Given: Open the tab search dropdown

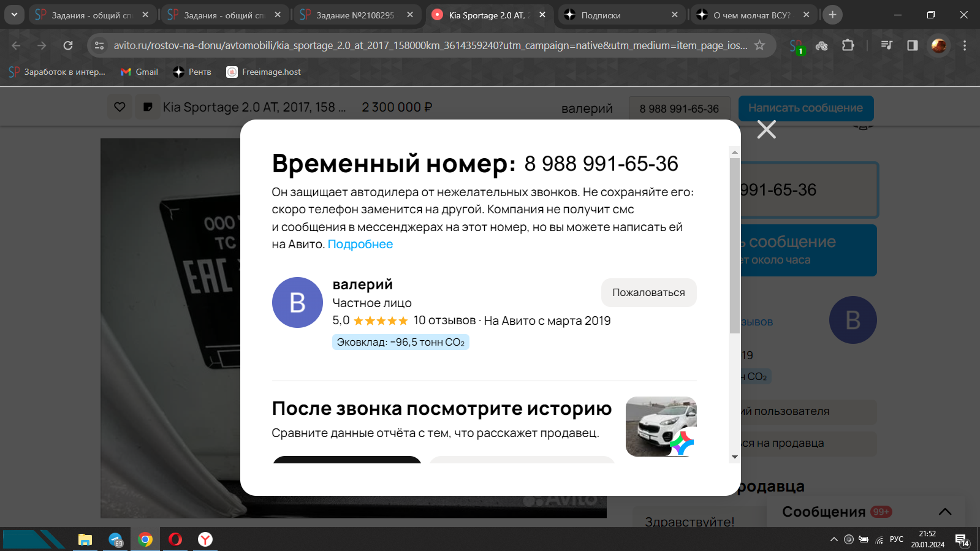Looking at the screenshot, I should click(13, 15).
